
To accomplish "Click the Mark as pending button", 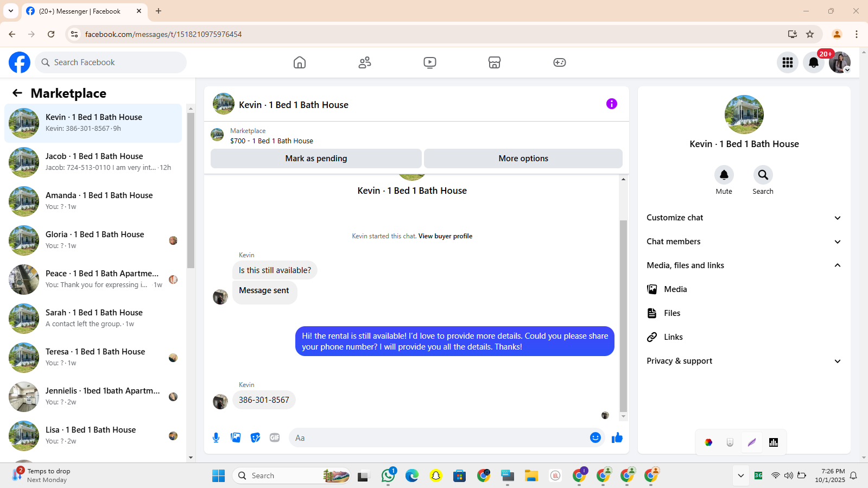I will point(316,159).
